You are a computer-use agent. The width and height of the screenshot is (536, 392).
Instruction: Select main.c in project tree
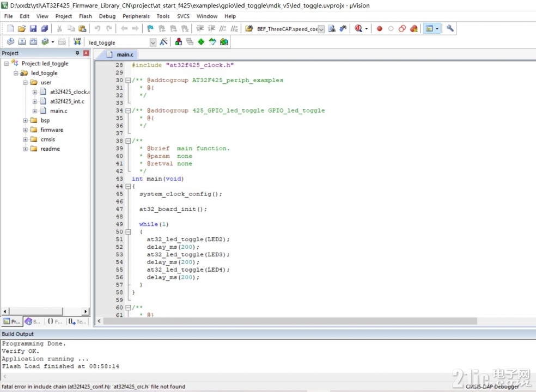58,111
